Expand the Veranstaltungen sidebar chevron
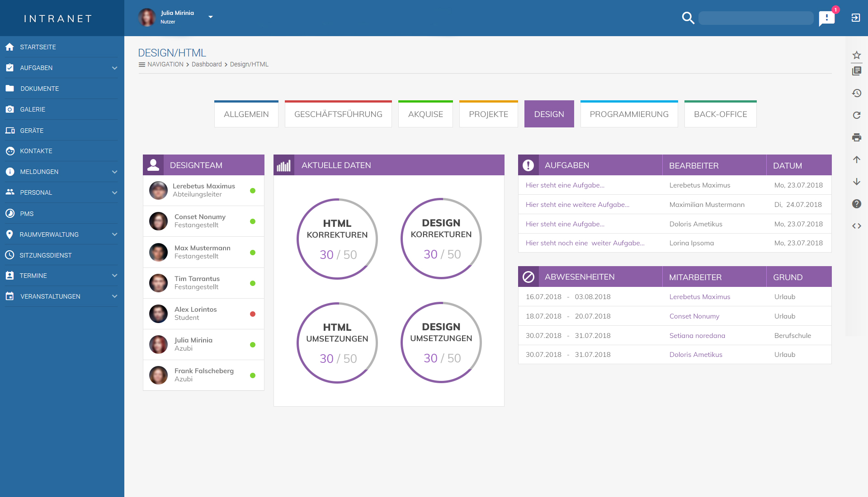 click(114, 296)
